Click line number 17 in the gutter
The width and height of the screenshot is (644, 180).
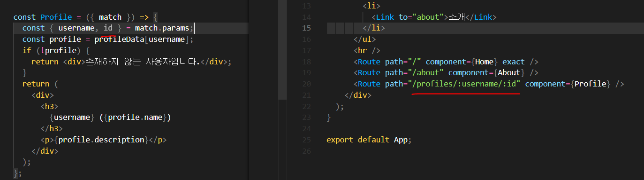(306, 51)
